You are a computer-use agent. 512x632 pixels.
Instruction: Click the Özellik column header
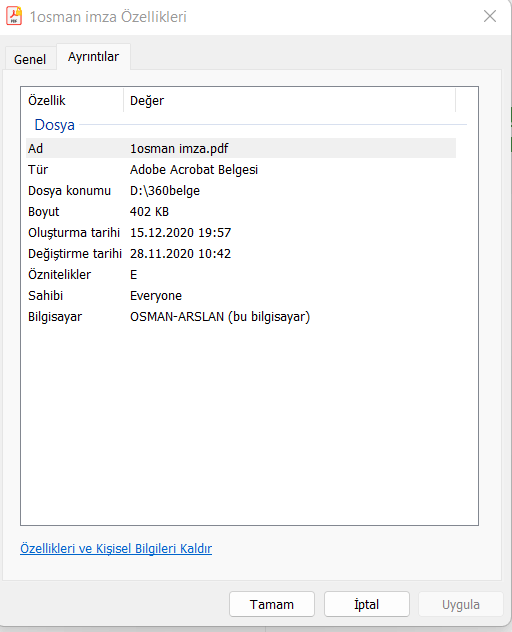pos(73,100)
